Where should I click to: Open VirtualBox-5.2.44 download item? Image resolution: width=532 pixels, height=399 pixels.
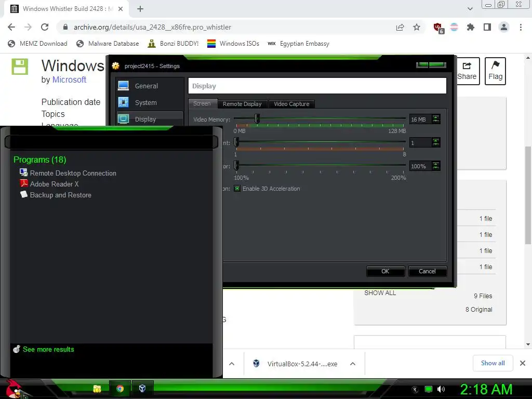295,364
